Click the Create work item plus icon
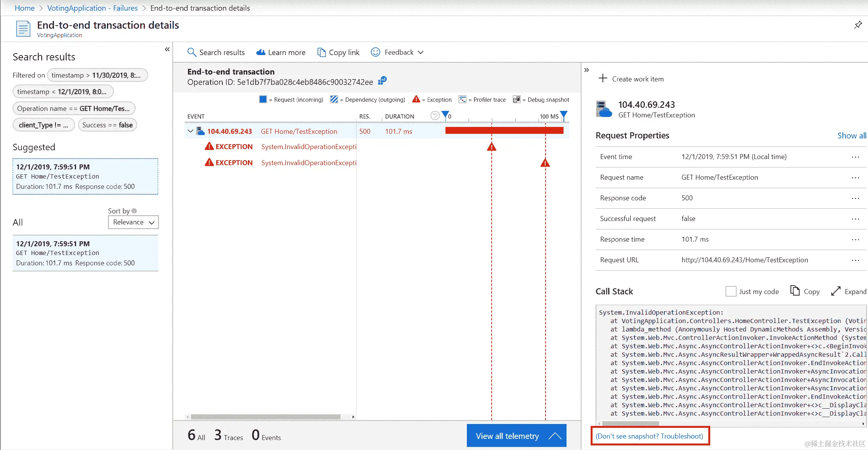 click(x=603, y=78)
